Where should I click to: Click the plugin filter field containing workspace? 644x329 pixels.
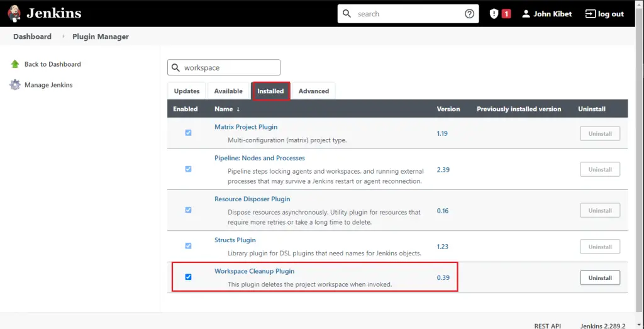[224, 67]
